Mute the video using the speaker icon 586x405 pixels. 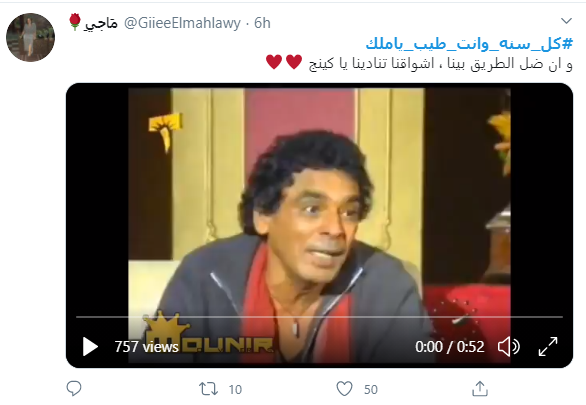[x=509, y=347]
